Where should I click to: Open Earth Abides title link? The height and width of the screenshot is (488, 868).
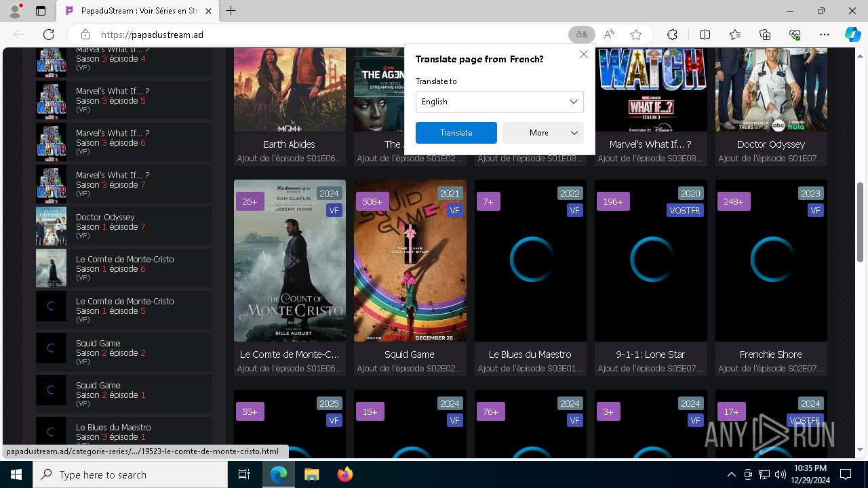(x=289, y=144)
